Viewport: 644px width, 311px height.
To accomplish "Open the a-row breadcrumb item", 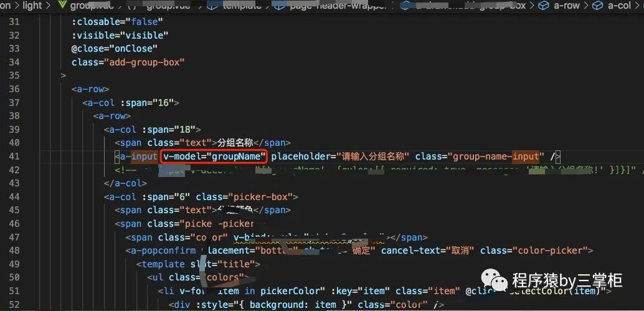I will pyautogui.click(x=566, y=6).
